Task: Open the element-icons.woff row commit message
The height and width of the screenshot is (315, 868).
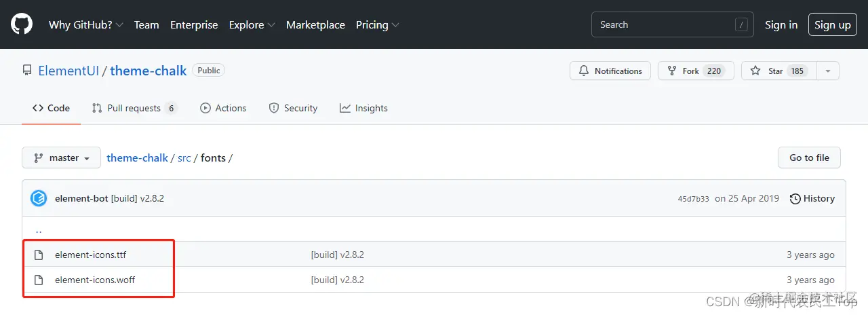Action: (x=338, y=280)
